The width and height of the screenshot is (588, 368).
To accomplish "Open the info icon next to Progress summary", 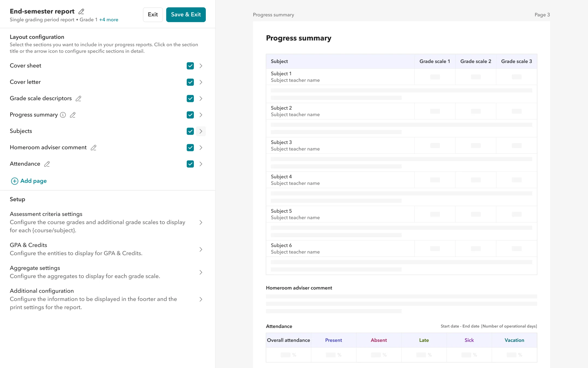I will click(63, 115).
